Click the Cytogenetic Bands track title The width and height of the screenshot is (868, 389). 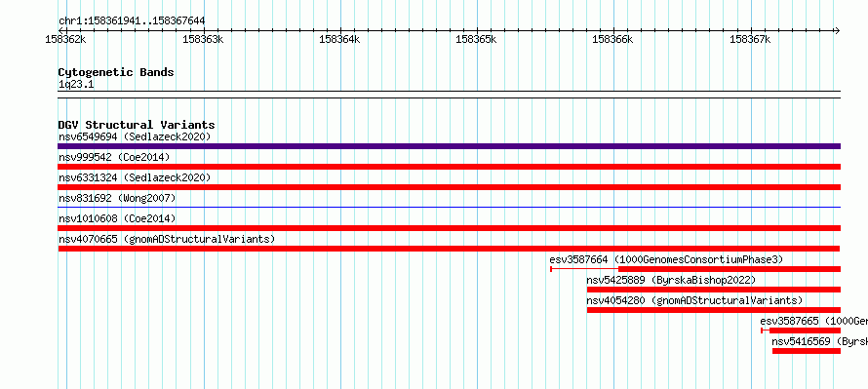[116, 72]
